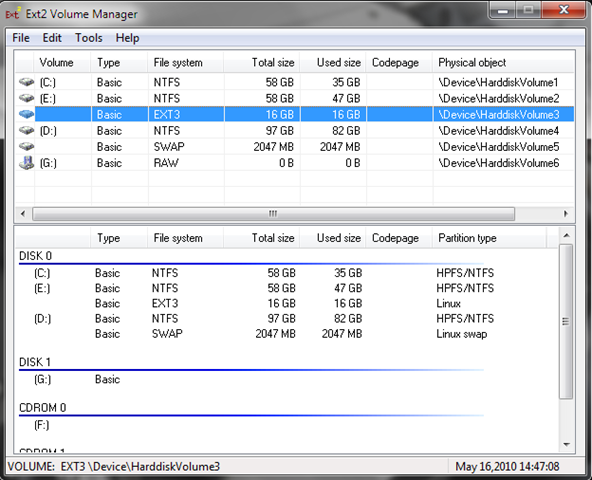Viewport: 592px width, 480px height.
Task: Select (C:) partition under DISK 0
Action: pyautogui.click(x=42, y=273)
